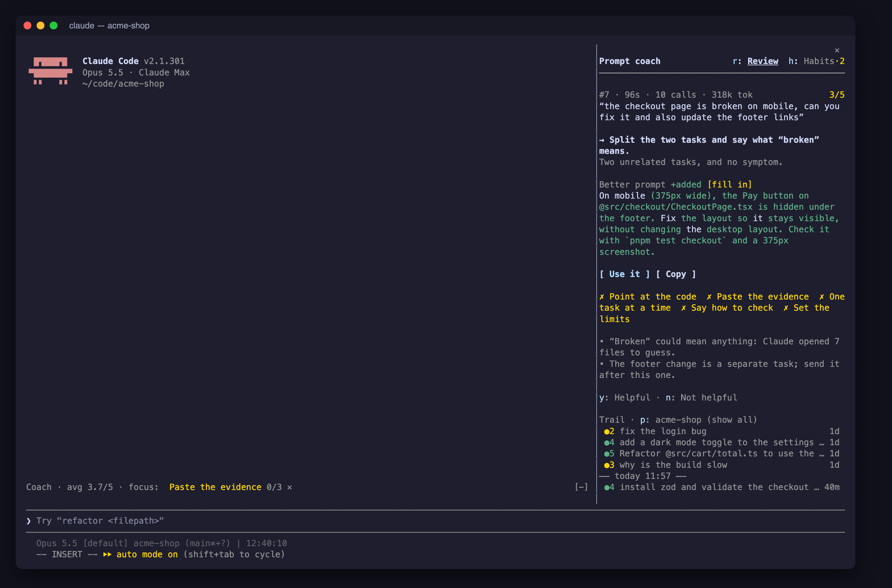This screenshot has width=892, height=588.
Task: Select the Point at the code habit
Action: coord(648,297)
